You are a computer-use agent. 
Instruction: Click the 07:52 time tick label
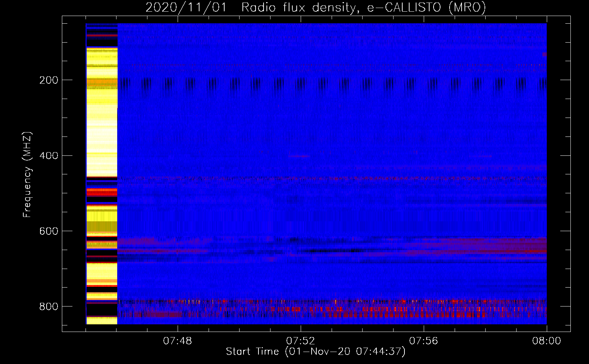[300, 341]
